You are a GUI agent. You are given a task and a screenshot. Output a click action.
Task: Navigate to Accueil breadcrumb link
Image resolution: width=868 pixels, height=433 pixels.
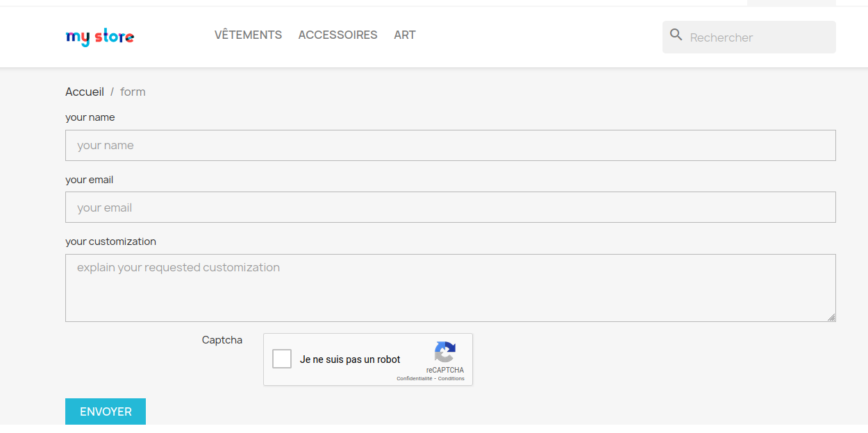[85, 92]
